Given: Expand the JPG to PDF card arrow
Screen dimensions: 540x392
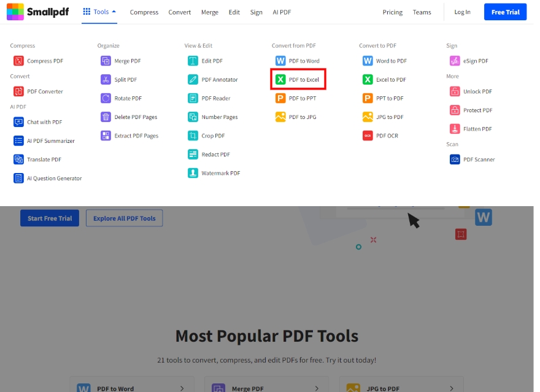Looking at the screenshot, I should coord(450,388).
